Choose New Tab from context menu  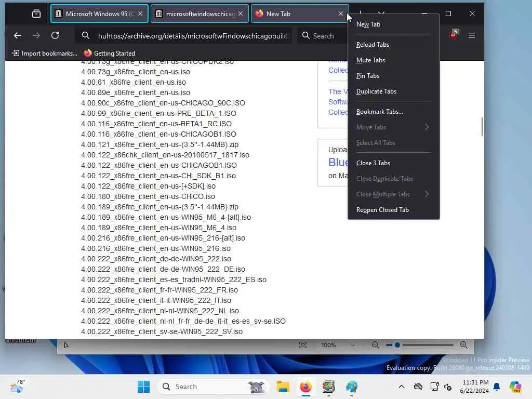394,24
